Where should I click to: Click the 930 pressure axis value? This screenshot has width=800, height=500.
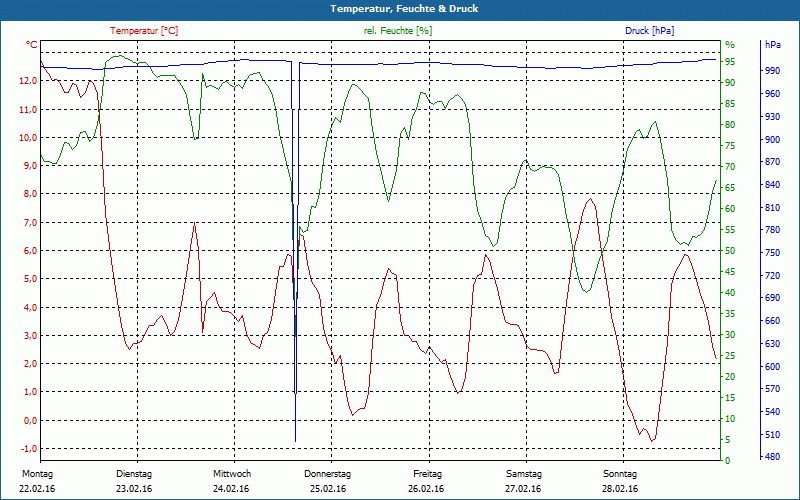773,116
